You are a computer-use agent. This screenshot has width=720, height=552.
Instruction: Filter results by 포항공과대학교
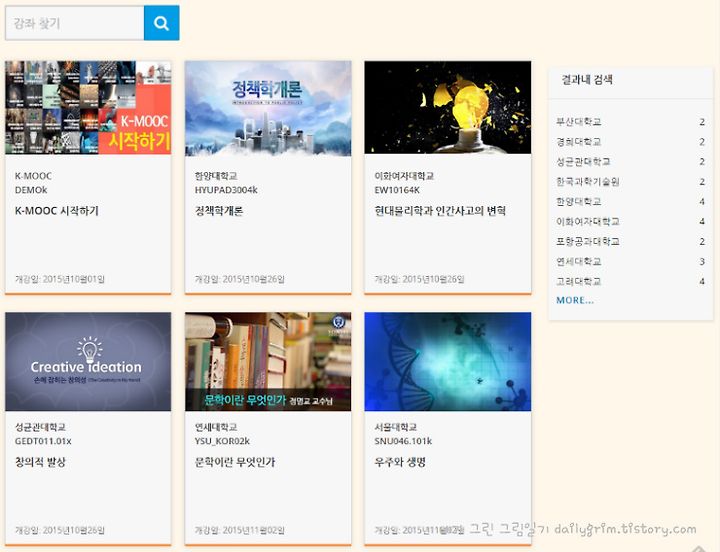click(588, 241)
